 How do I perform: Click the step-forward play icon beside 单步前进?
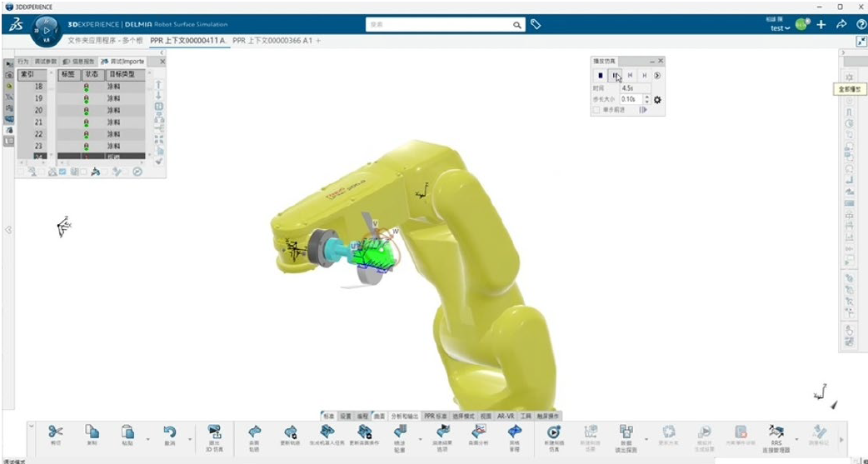[643, 110]
